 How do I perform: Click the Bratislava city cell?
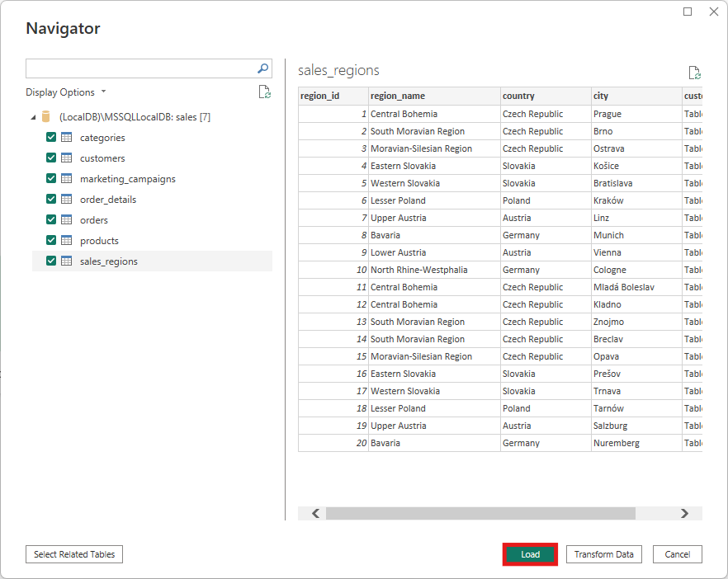[636, 183]
